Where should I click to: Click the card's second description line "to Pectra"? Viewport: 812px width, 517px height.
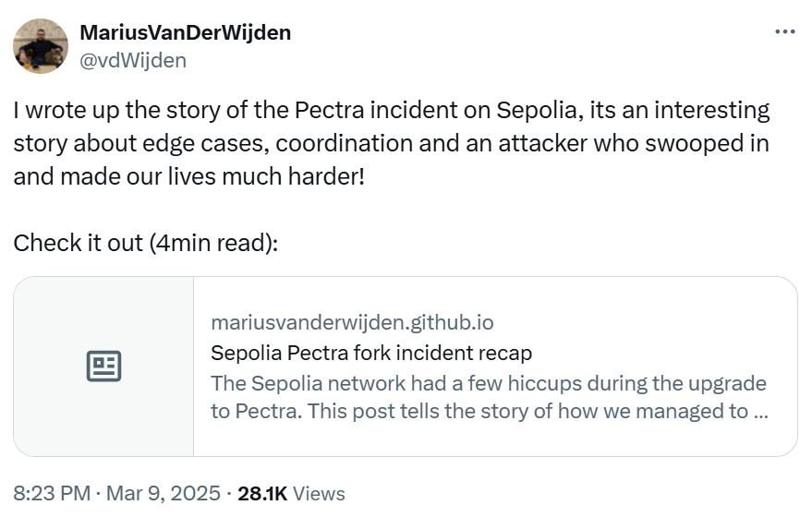490,411
